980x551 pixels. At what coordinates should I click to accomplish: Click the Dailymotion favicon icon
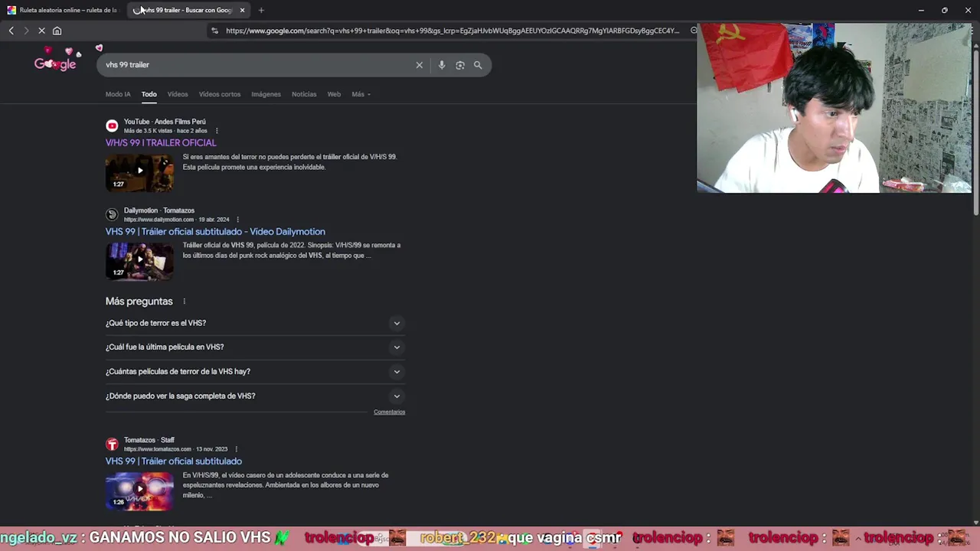[112, 214]
